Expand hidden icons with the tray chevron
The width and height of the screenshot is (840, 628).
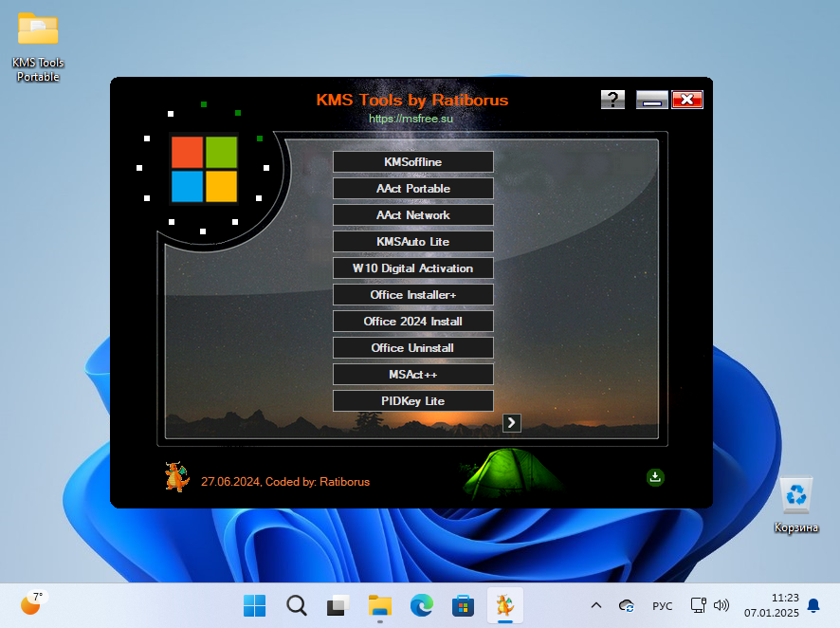click(595, 605)
